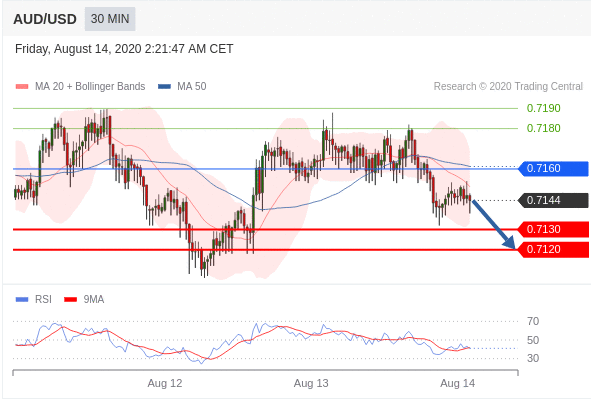Viewport: 591px width, 401px height.
Task: Click the AUD/USD pair title
Action: pos(45,19)
